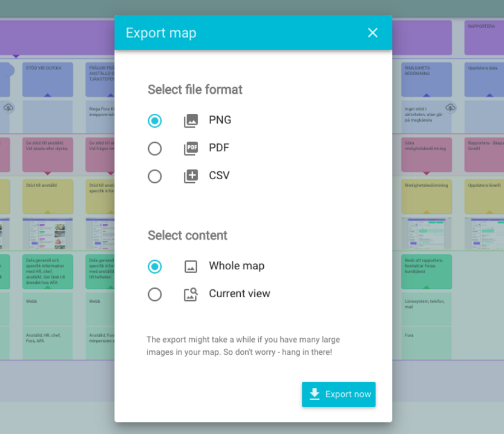Screen dimensions: 504x434
Task: Click the 'Lönesystem, telefon, mail' cell
Action: tap(427, 309)
